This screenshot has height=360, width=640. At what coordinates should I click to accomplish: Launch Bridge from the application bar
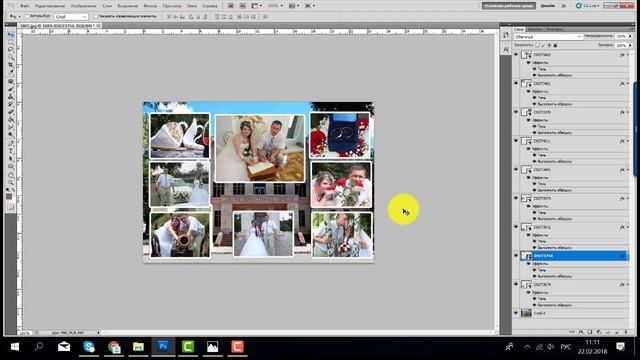tap(231, 6)
